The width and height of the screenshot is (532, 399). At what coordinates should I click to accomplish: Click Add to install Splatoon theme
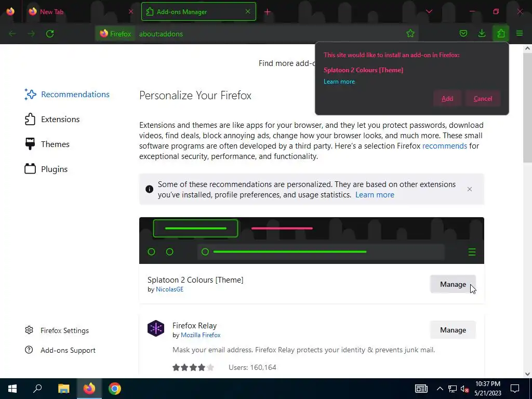pos(447,99)
